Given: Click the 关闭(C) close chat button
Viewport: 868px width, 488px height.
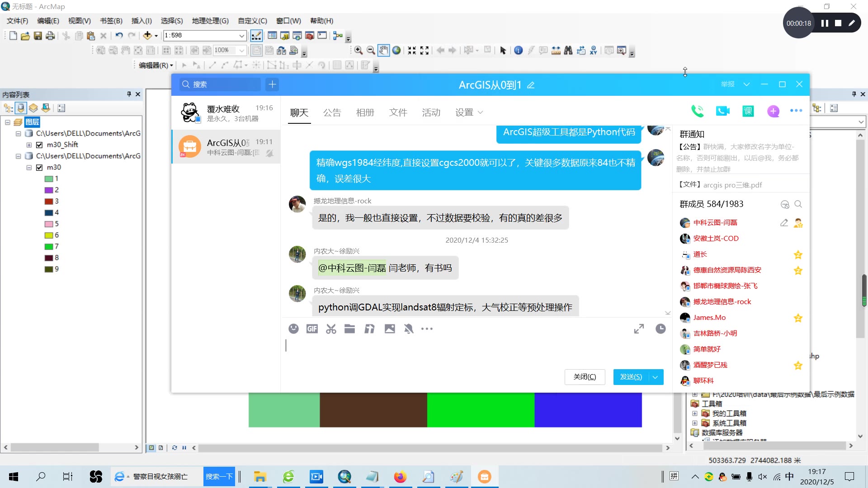Looking at the screenshot, I should 585,377.
